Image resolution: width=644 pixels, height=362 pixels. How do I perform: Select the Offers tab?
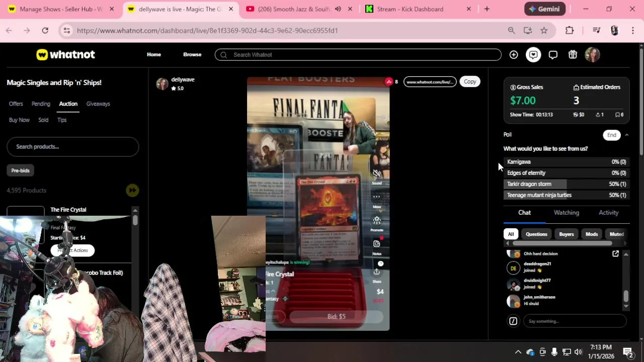16,104
